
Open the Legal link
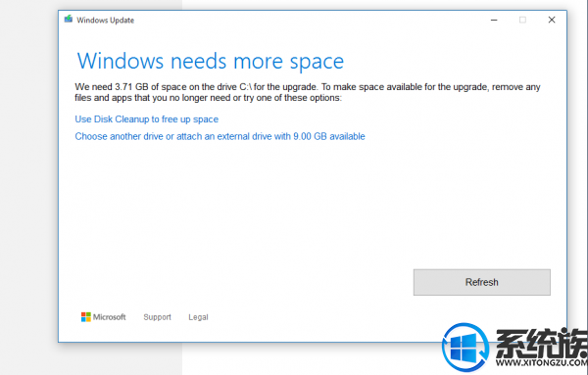click(198, 317)
